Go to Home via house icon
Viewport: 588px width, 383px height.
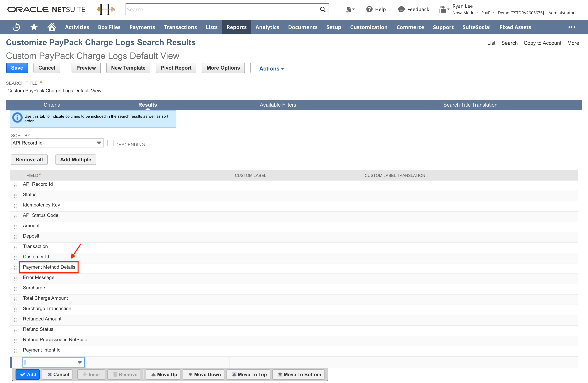coord(52,27)
